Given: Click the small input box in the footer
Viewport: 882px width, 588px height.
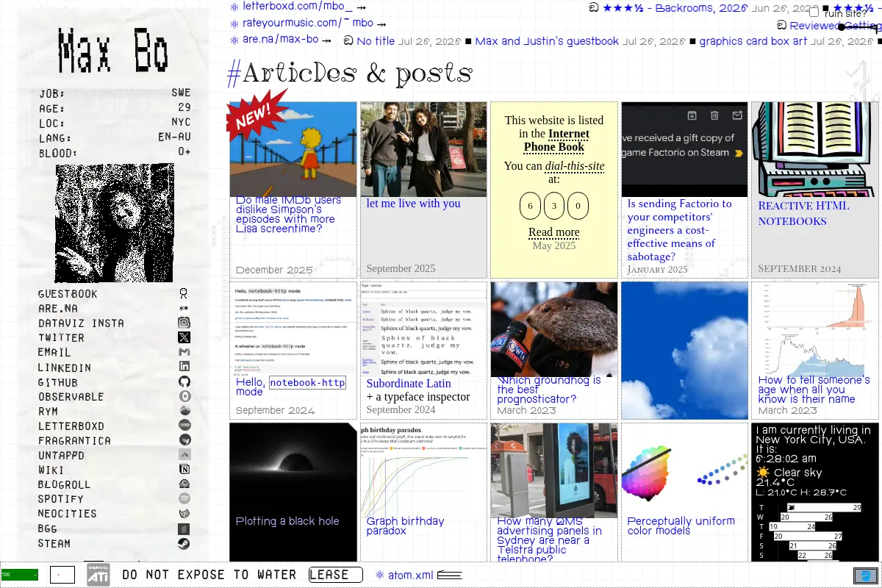Looking at the screenshot, I should (x=62, y=575).
